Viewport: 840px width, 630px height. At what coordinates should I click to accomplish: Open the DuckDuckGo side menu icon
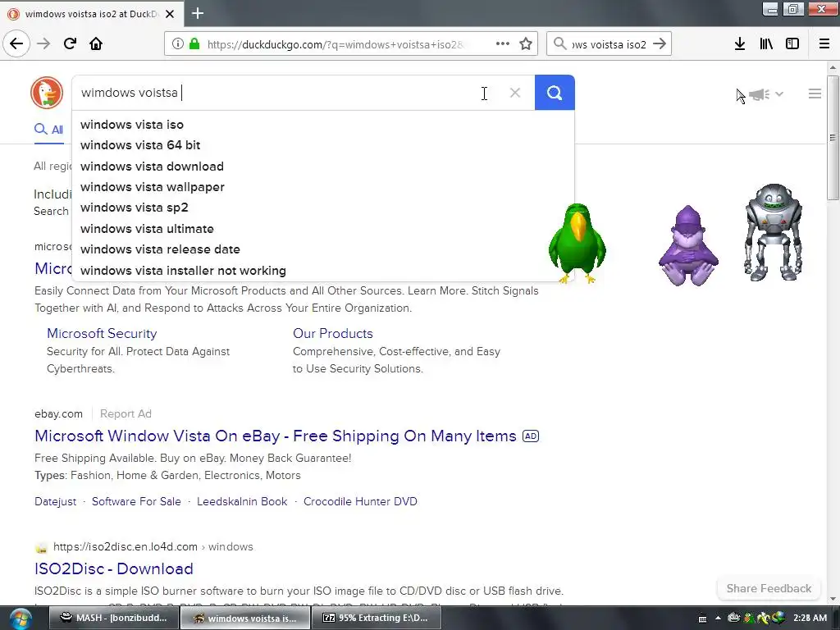point(815,94)
